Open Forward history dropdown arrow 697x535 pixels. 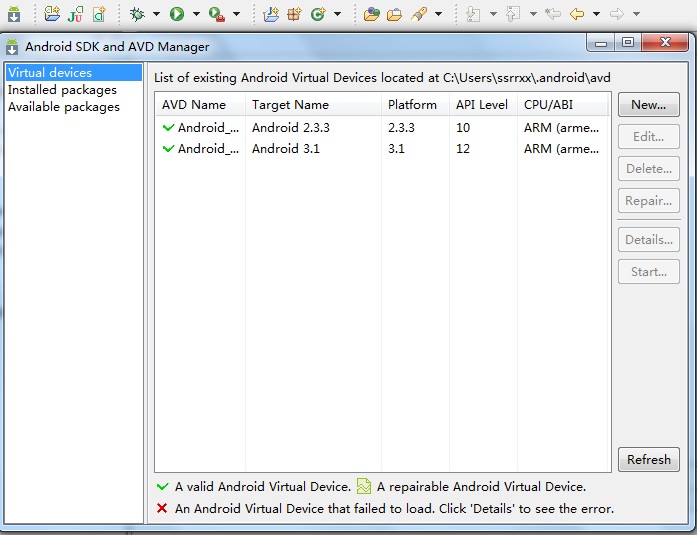[x=637, y=14]
